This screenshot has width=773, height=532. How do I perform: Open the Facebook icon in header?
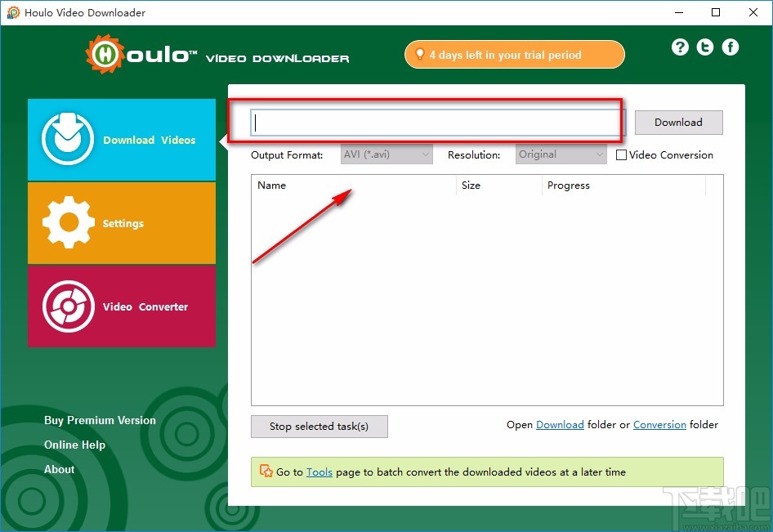(x=731, y=47)
